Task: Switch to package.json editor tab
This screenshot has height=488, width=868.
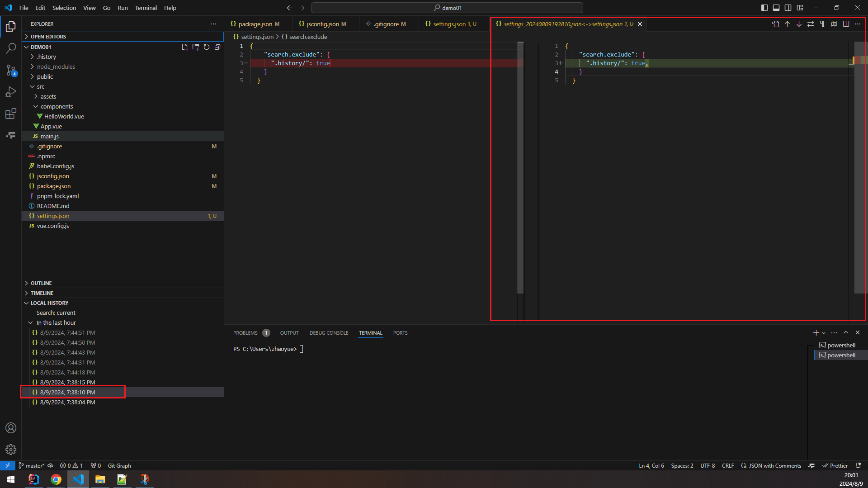Action: click(258, 24)
